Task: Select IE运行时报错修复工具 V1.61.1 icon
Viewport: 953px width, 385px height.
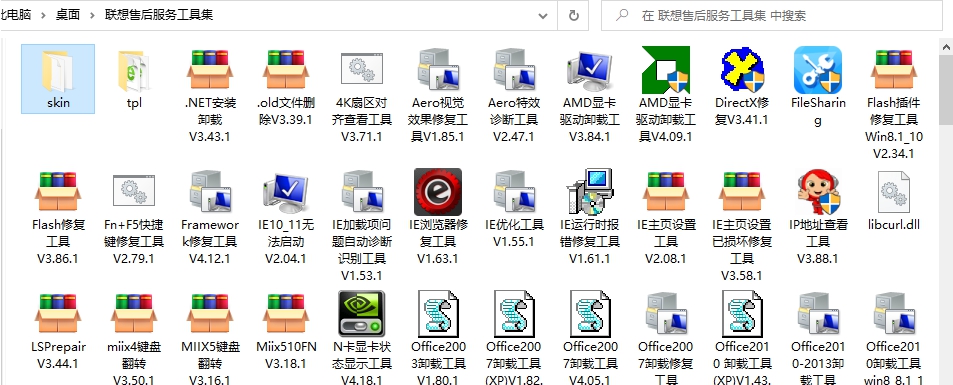Action: coord(590,192)
